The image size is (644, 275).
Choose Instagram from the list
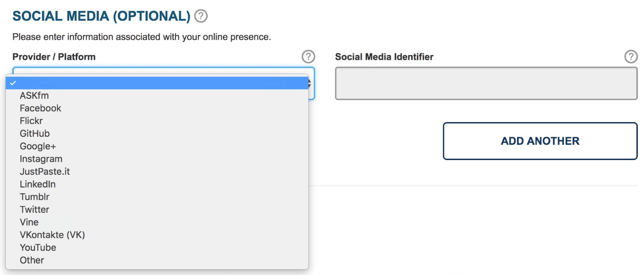coord(157,159)
